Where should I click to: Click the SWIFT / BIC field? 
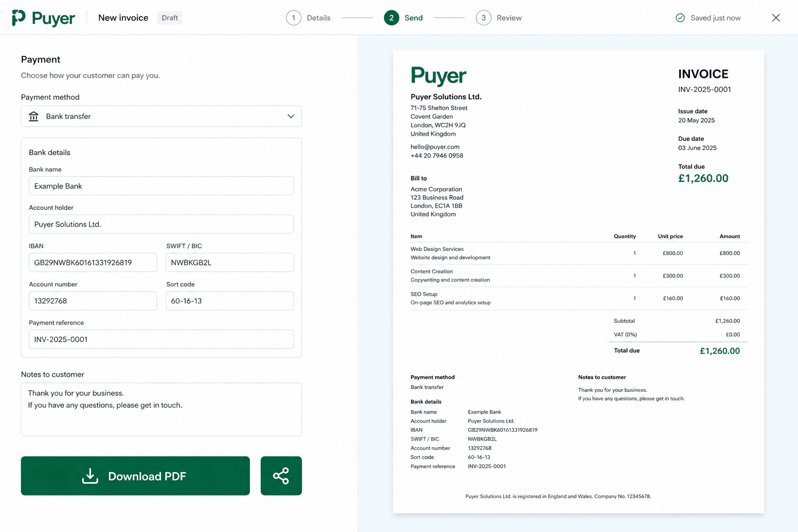[x=230, y=262]
